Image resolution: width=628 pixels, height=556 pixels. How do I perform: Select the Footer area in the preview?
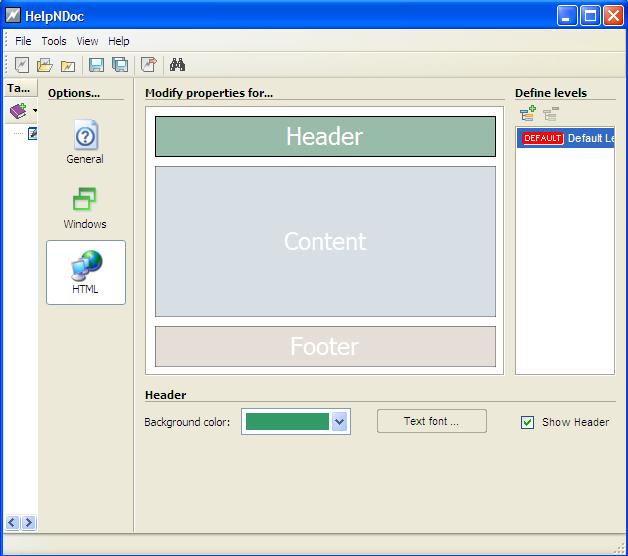[325, 346]
